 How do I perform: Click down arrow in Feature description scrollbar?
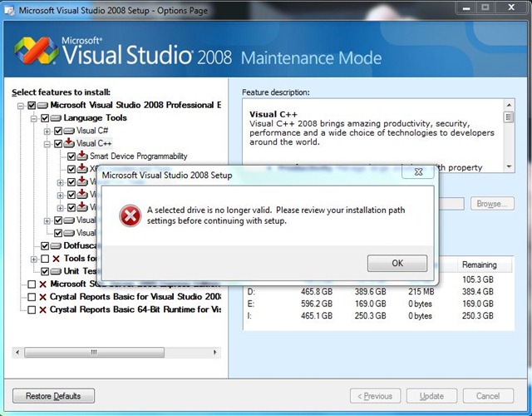pyautogui.click(x=509, y=166)
